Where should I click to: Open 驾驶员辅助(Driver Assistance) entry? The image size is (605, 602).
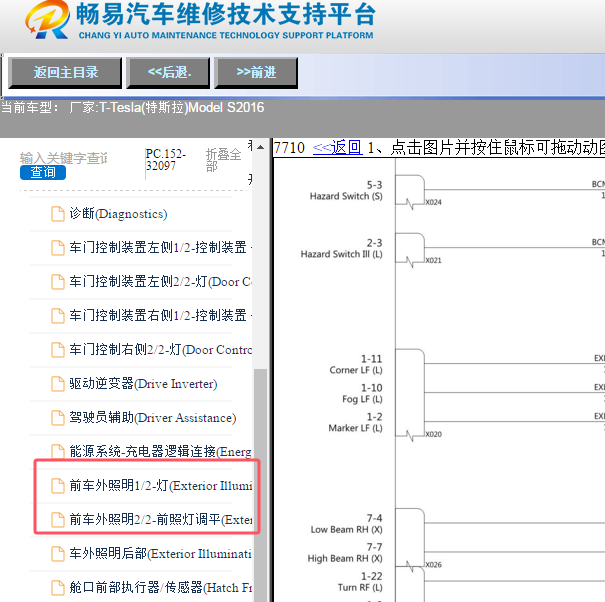(x=153, y=418)
